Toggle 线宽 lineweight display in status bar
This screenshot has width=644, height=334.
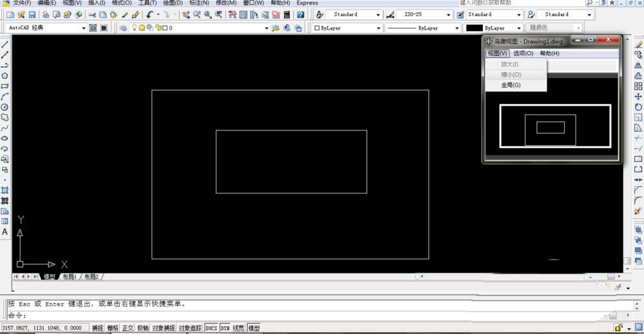238,328
